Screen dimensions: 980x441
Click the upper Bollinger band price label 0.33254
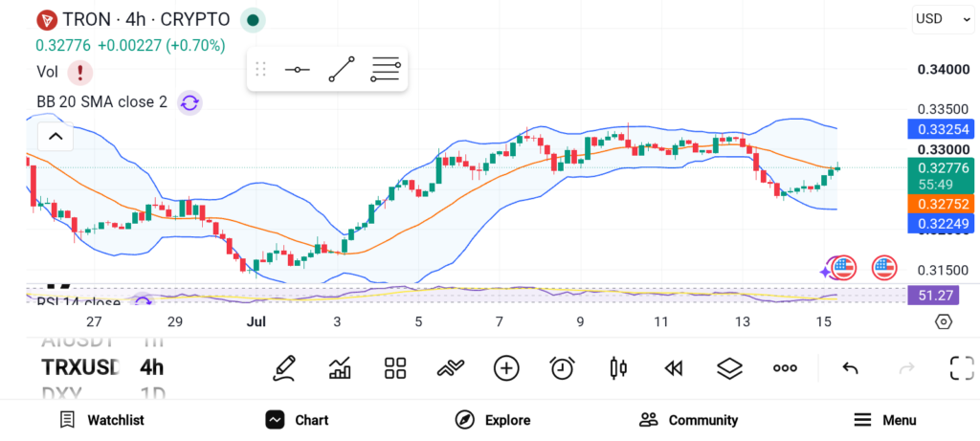[940, 129]
